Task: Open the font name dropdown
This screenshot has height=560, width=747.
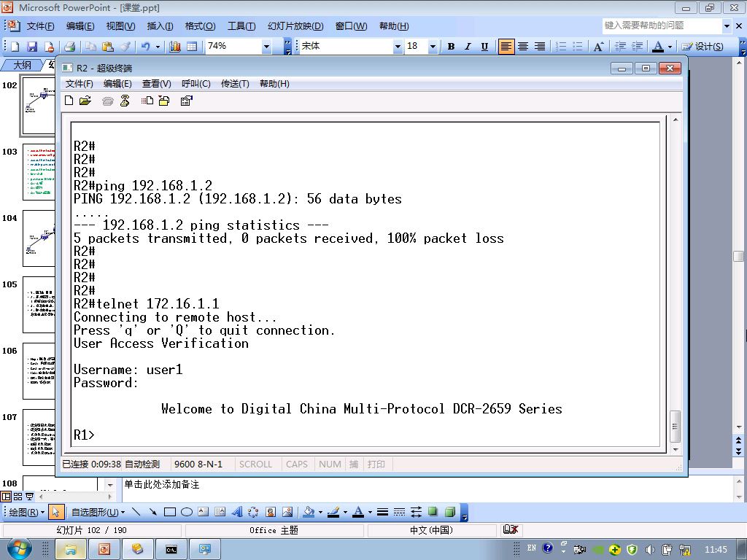Action: (x=398, y=46)
